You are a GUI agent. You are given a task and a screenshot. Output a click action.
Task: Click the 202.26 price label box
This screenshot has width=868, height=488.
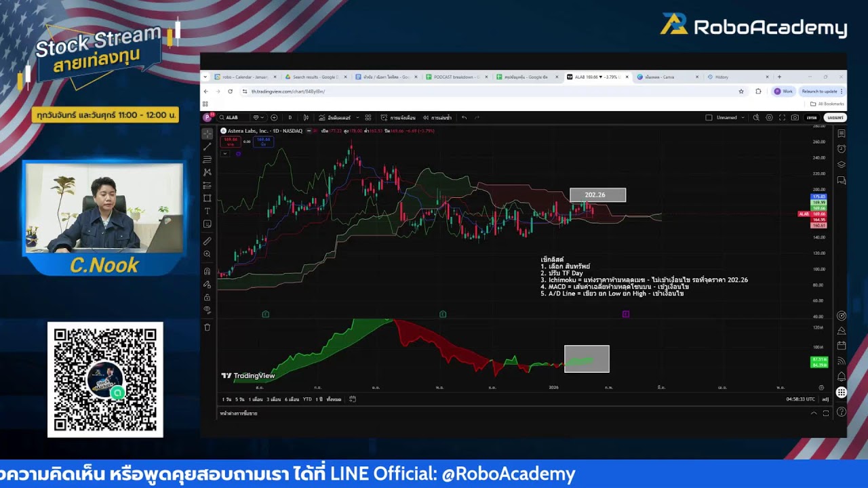click(x=597, y=195)
